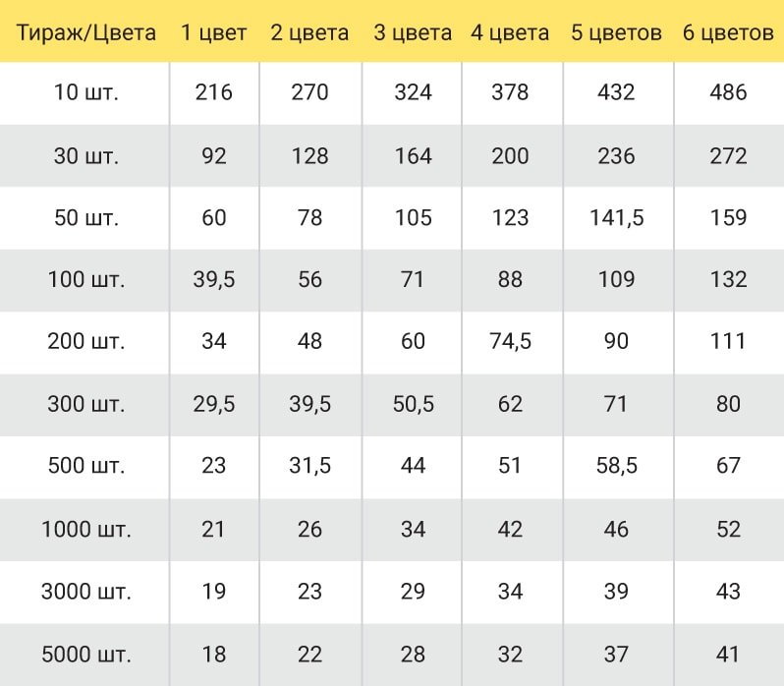Click the 3 цвета column header
784x686 pixels.
click(413, 33)
